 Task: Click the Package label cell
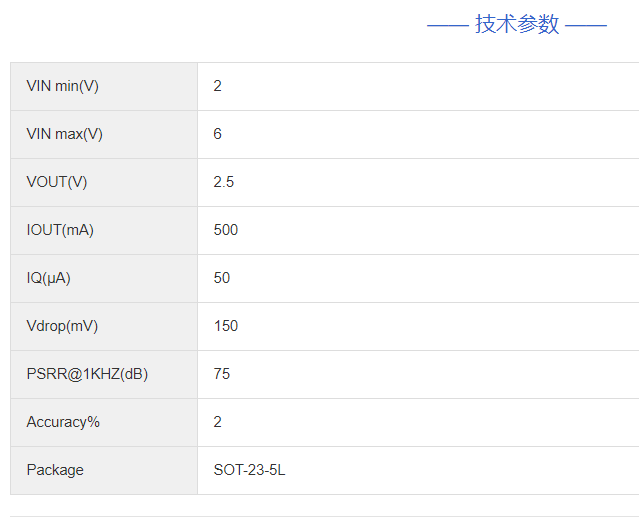click(55, 470)
